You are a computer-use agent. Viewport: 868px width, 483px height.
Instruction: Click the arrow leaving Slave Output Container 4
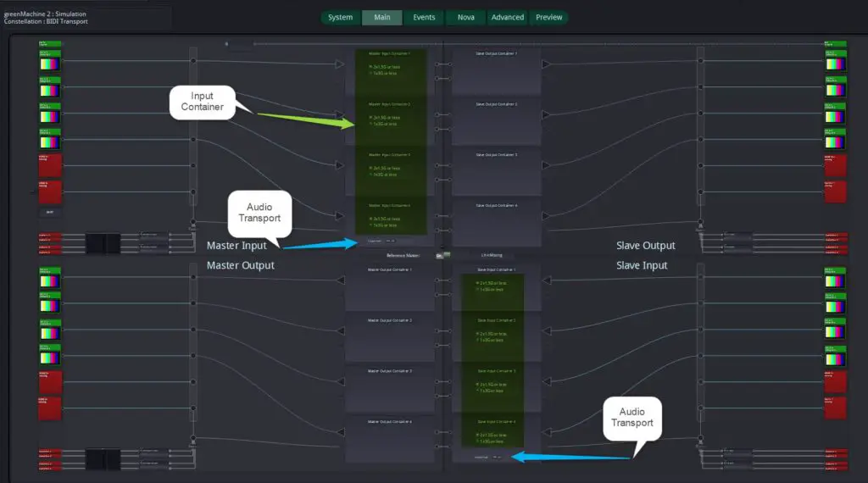point(546,216)
